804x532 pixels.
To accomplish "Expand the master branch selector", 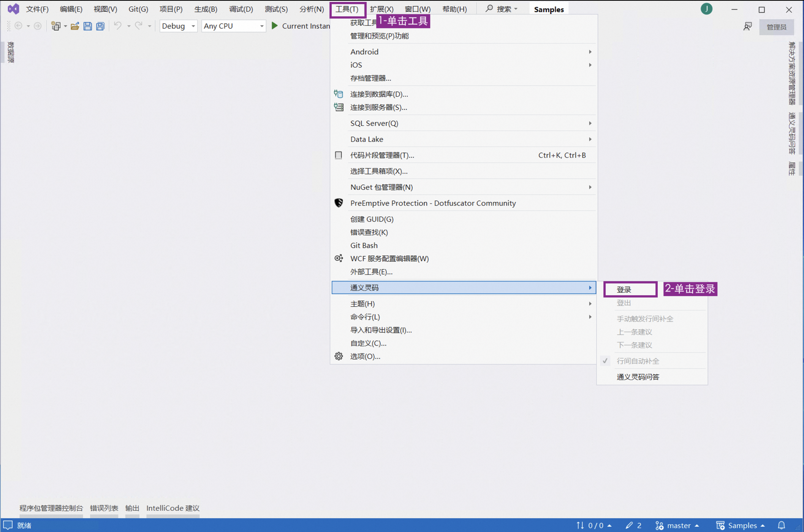I will (x=677, y=525).
